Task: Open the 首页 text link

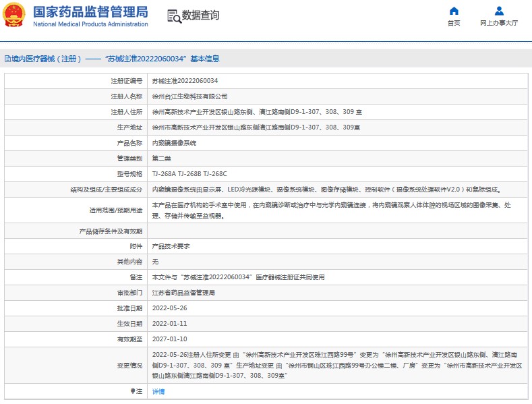Action: tap(454, 23)
